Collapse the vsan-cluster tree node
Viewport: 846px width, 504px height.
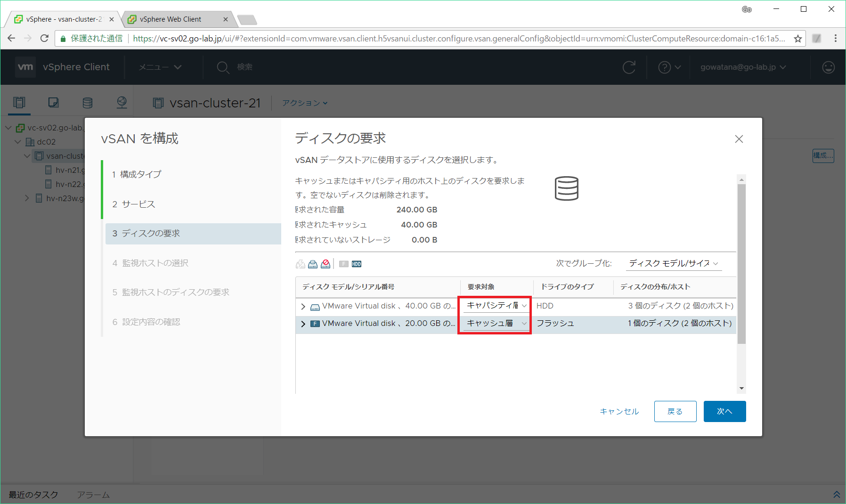pos(27,156)
